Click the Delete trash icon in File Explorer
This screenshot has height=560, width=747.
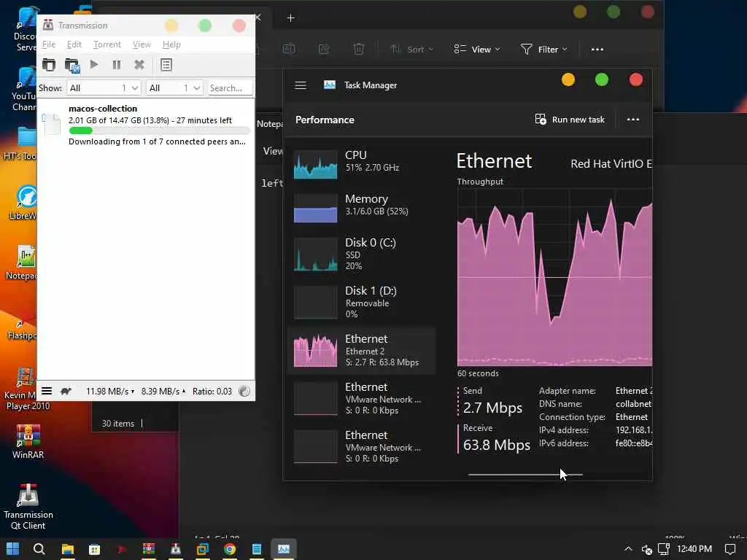[x=359, y=49]
